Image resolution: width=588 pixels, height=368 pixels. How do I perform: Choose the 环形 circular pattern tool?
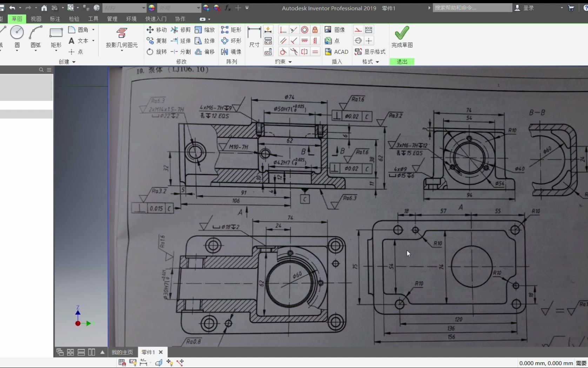pos(231,41)
